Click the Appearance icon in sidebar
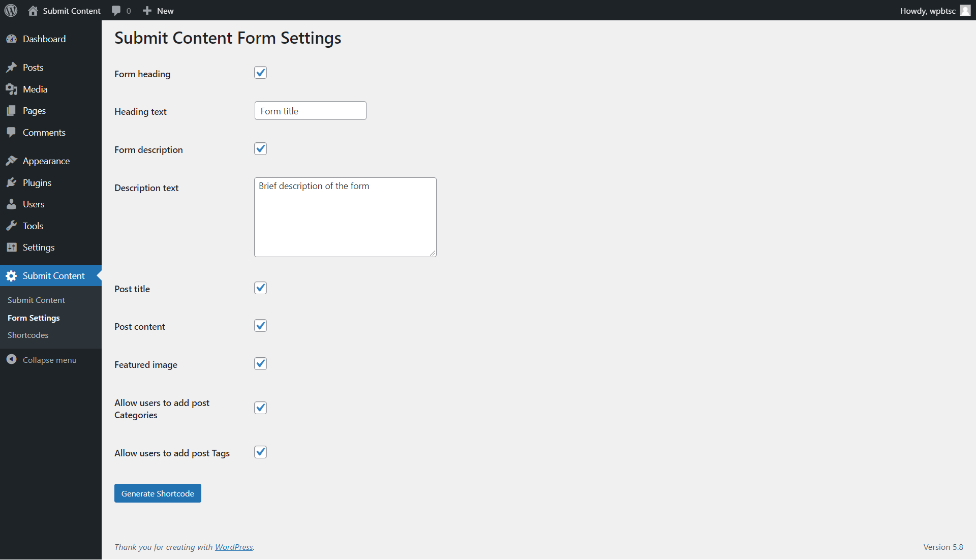This screenshot has height=560, width=976. [x=11, y=160]
